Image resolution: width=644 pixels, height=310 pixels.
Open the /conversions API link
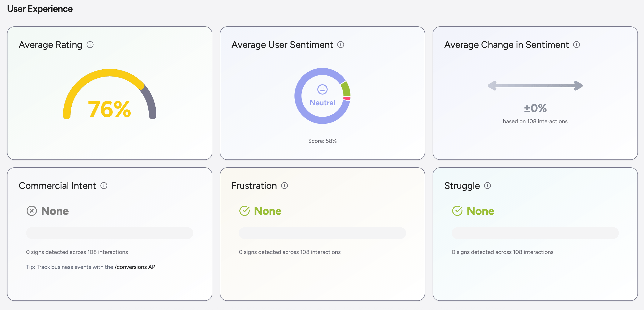click(x=136, y=267)
